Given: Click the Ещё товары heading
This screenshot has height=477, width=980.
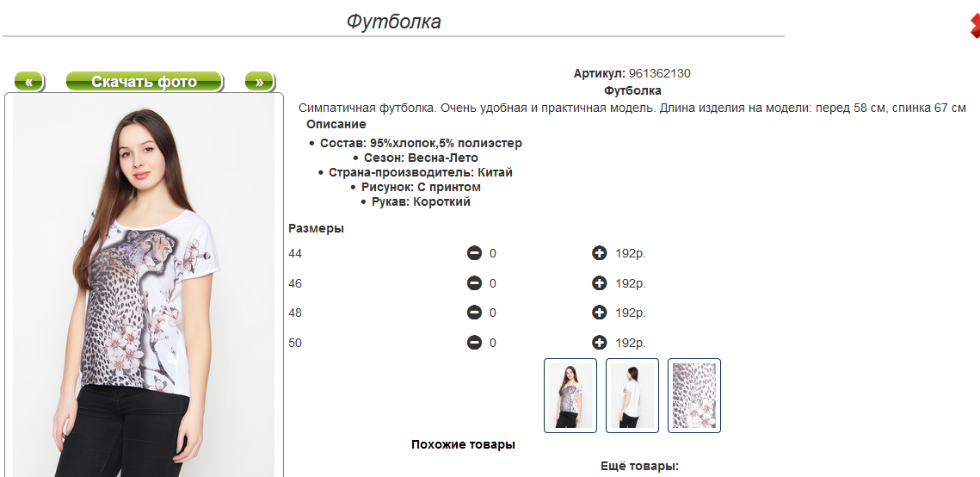Looking at the screenshot, I should tap(639, 466).
